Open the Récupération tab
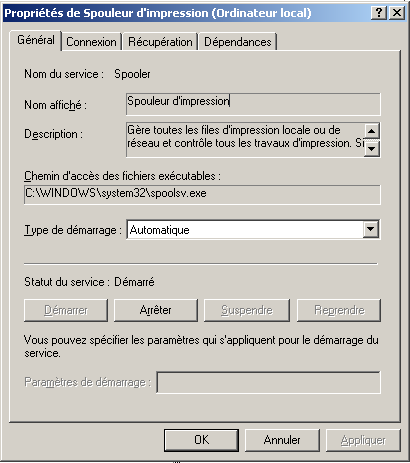Screen dimensions: 410x463 (x=160, y=42)
